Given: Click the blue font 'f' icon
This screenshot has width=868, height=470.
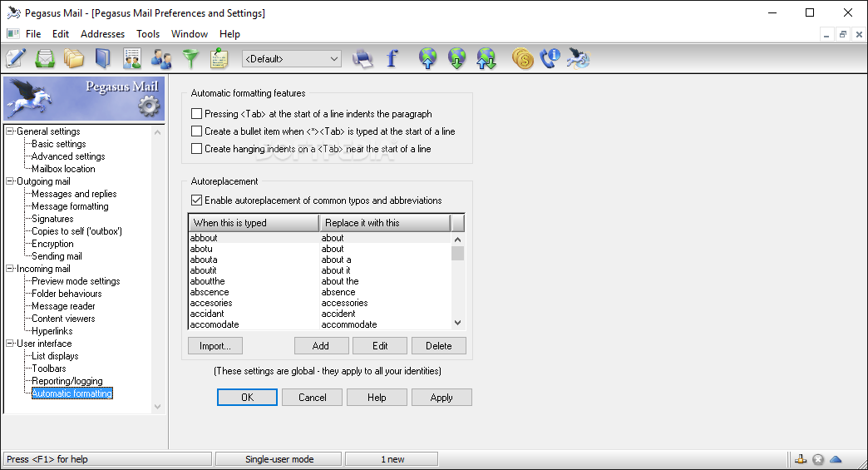Looking at the screenshot, I should (x=392, y=58).
